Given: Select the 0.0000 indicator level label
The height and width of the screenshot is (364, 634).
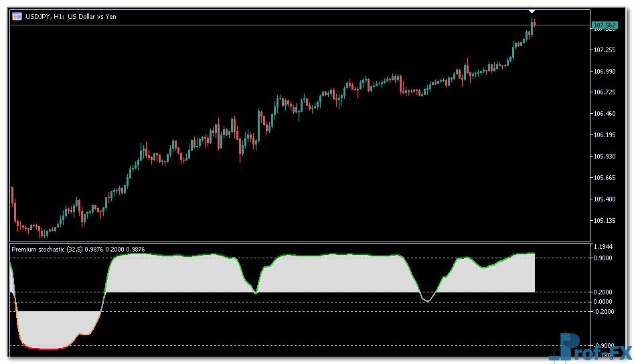Looking at the screenshot, I should click(605, 302).
